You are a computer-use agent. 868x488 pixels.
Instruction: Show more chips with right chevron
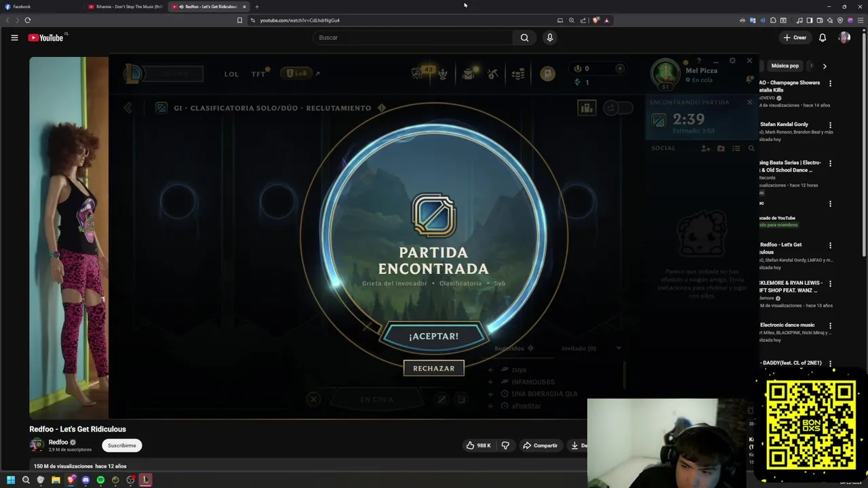(x=825, y=66)
